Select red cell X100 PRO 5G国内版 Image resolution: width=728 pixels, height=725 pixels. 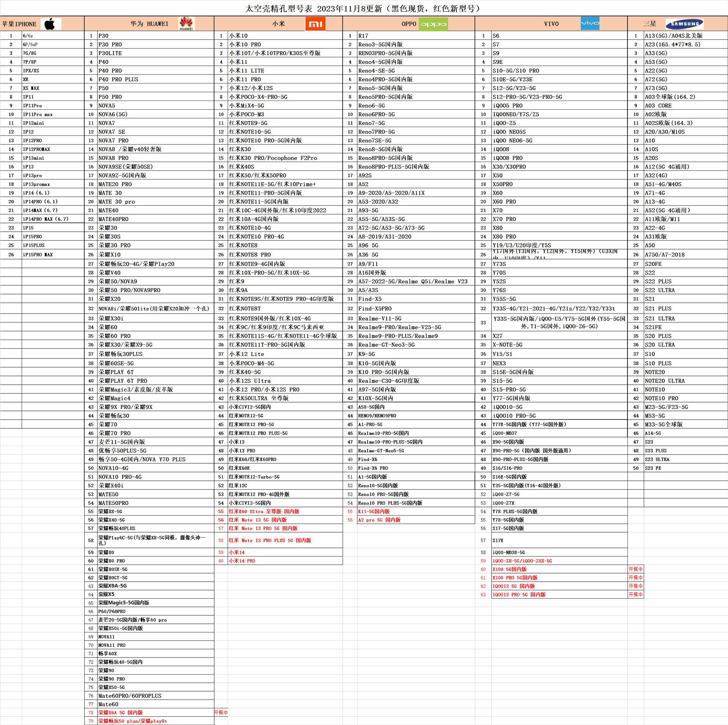559,578
